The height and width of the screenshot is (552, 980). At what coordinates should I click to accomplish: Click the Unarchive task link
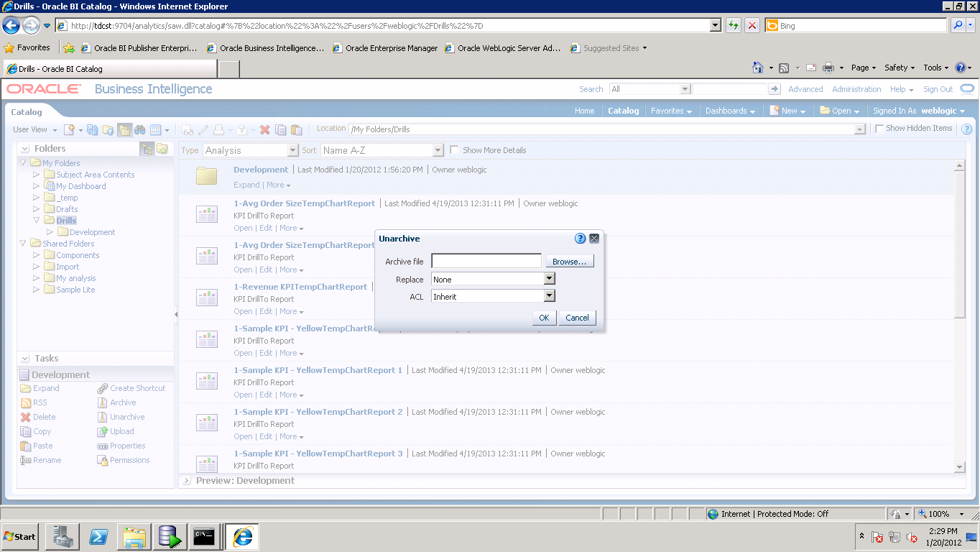[x=127, y=417]
